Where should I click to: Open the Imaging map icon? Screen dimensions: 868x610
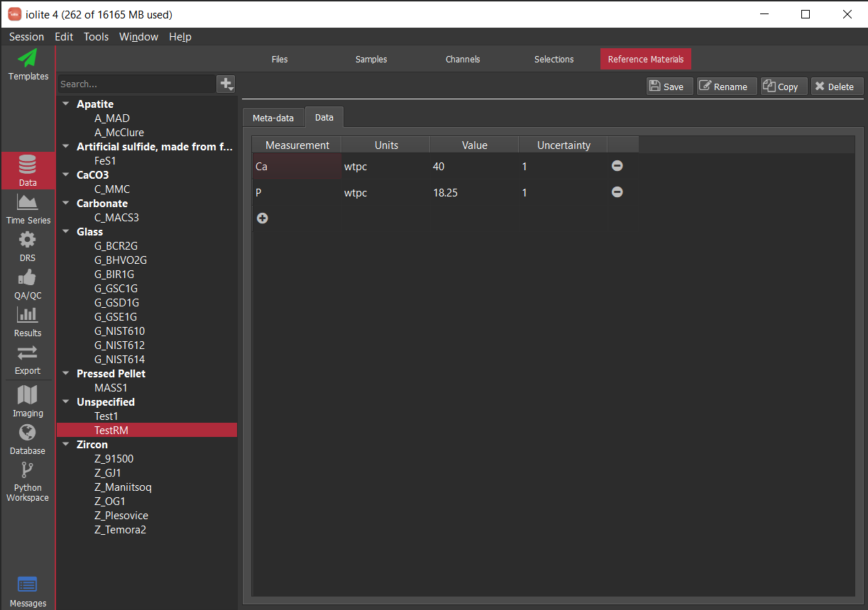tap(28, 394)
